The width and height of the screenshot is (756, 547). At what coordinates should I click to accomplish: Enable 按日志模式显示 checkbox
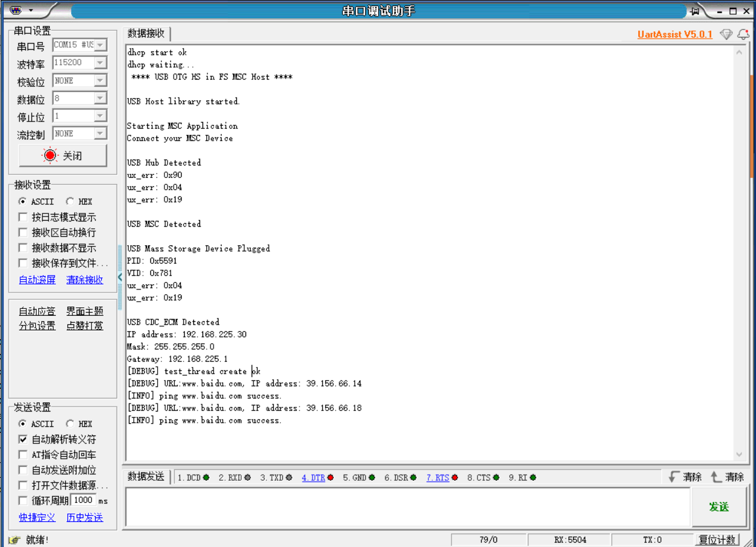(23, 217)
